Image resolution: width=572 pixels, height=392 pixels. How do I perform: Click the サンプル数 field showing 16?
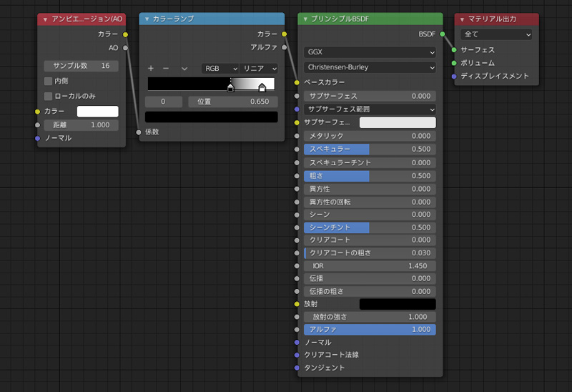pos(81,66)
